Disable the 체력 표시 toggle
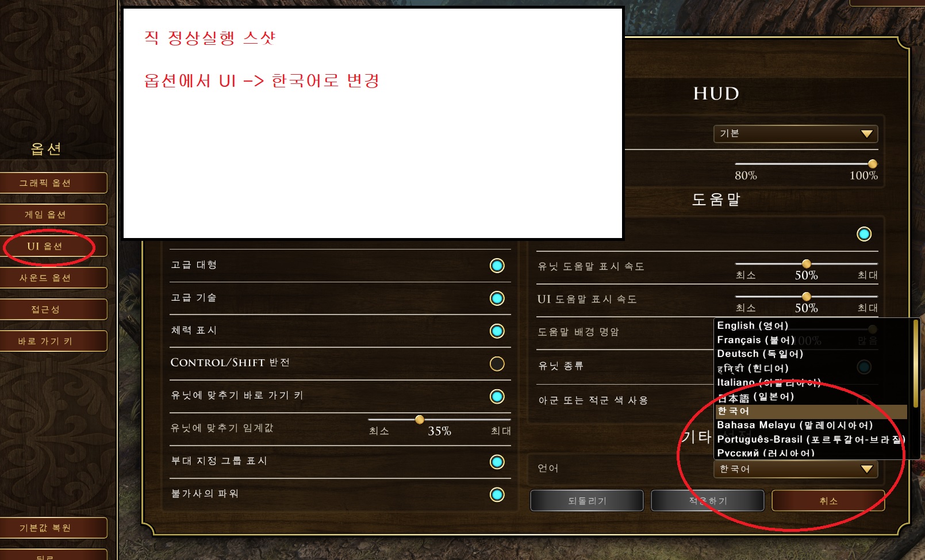The image size is (925, 560). [x=497, y=331]
